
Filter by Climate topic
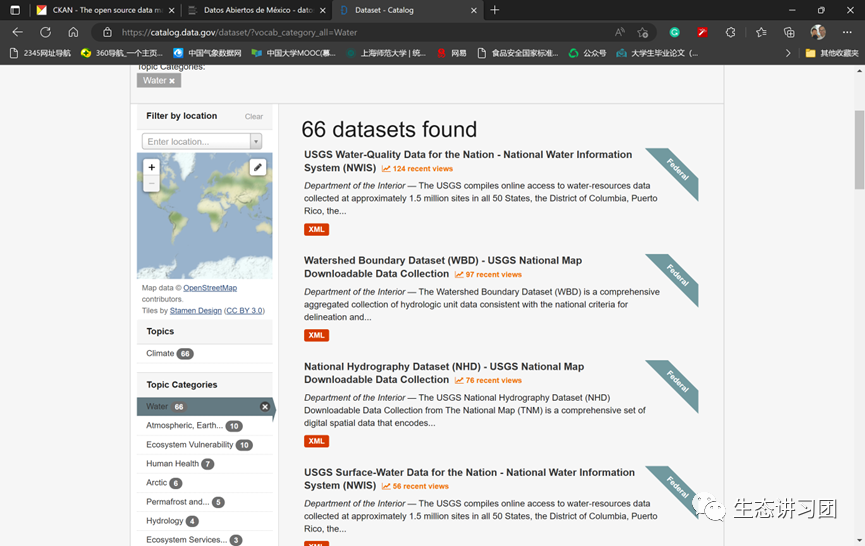click(x=170, y=354)
